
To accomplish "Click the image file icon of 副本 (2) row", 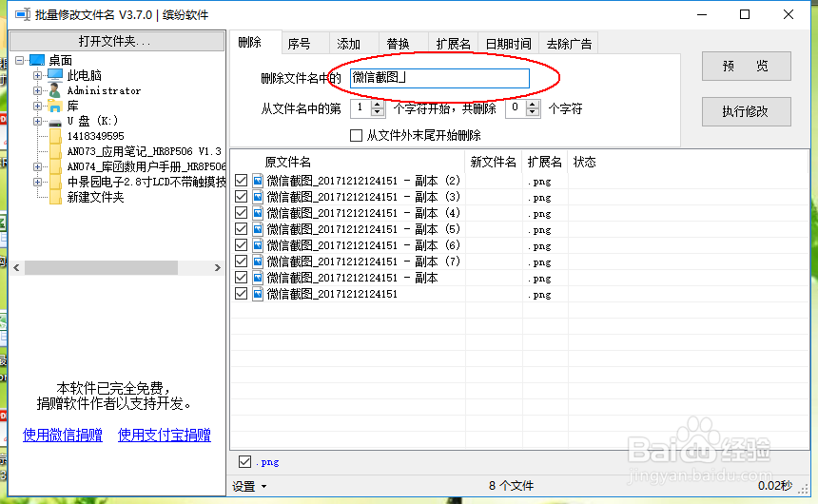I will (x=258, y=181).
